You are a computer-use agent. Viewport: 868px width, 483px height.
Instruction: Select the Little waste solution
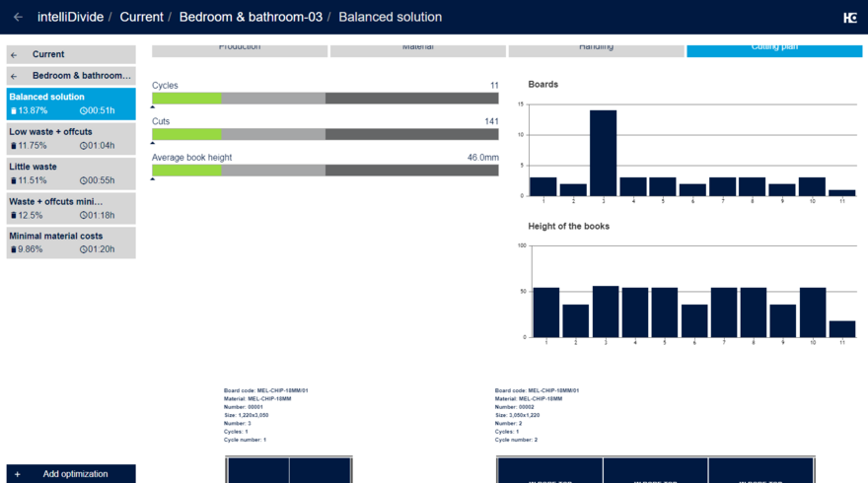71,173
